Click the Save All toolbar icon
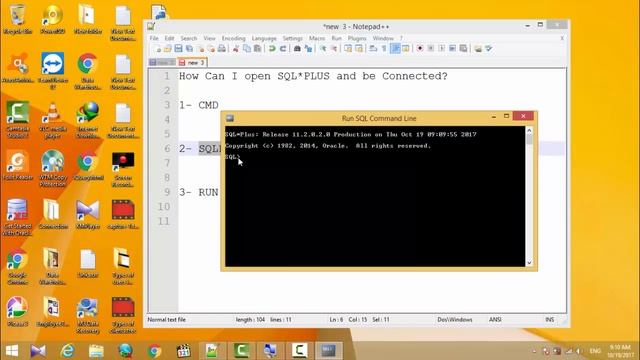 pyautogui.click(x=189, y=49)
